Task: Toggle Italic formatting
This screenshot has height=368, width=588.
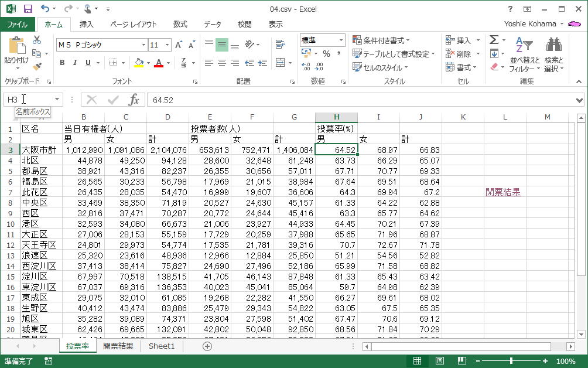Action: [x=75, y=63]
